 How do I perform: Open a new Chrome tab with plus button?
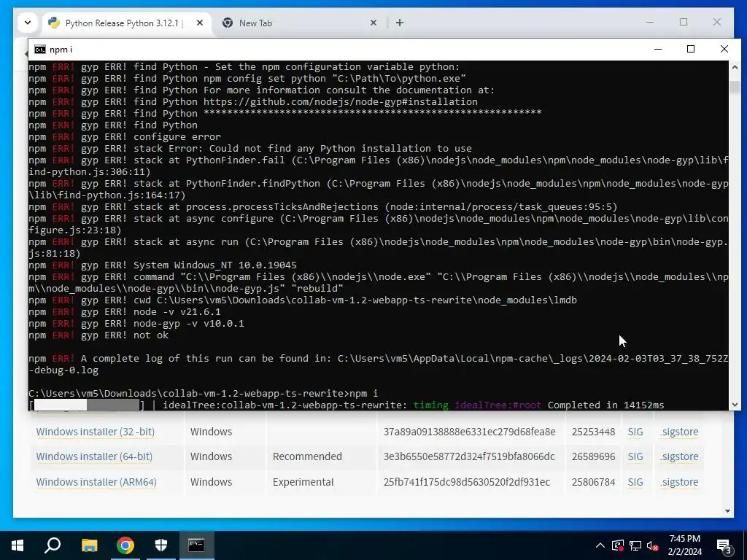coord(400,23)
